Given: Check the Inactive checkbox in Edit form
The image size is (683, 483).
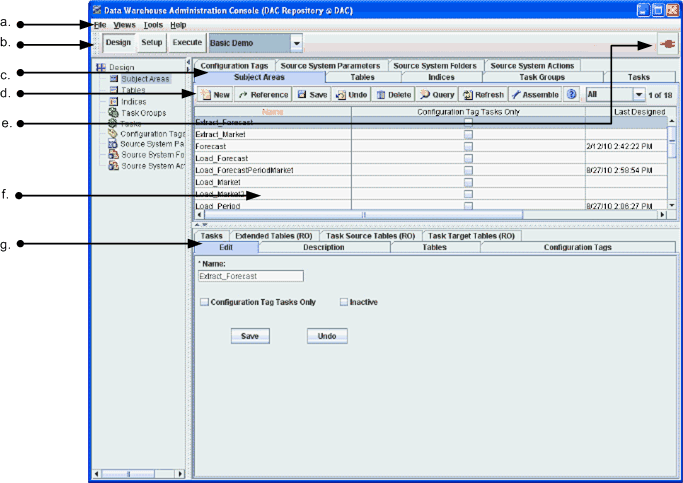Looking at the screenshot, I should pos(344,302).
